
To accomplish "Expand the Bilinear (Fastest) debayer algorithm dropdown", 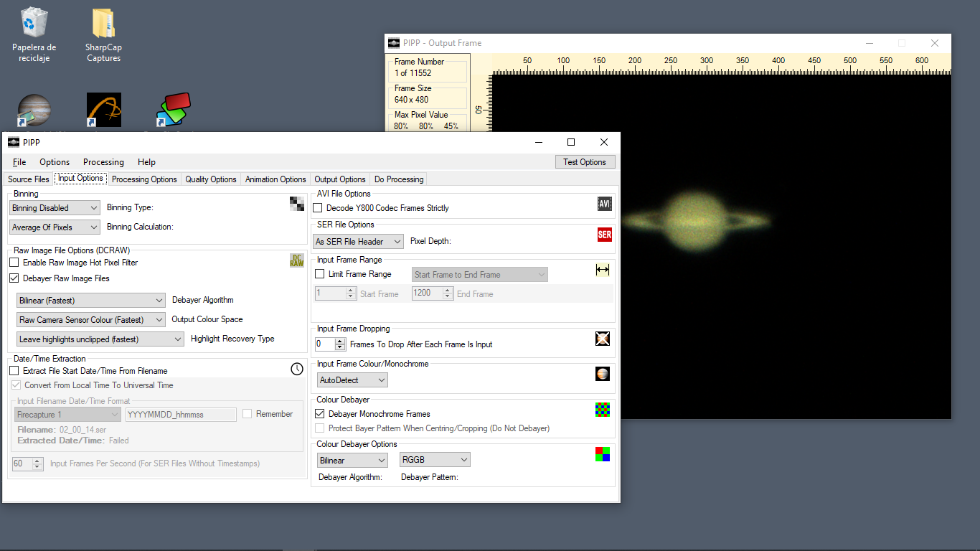I will (x=91, y=301).
